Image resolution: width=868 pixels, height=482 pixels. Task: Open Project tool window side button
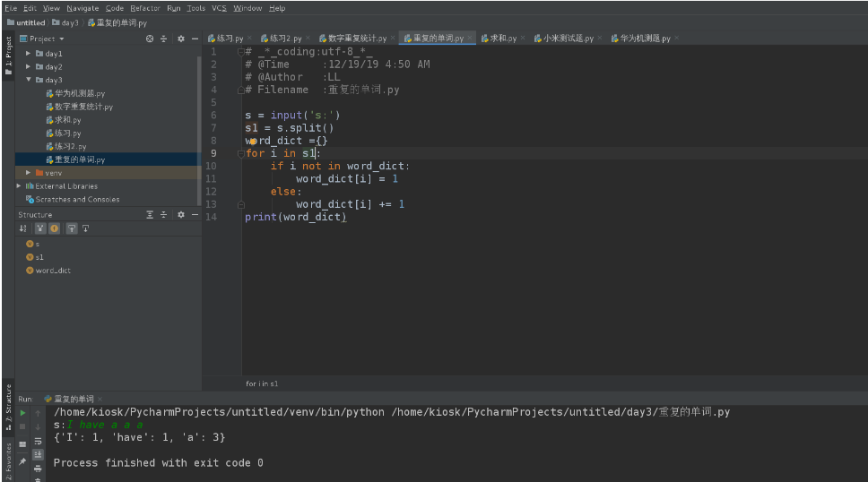pyautogui.click(x=8, y=56)
